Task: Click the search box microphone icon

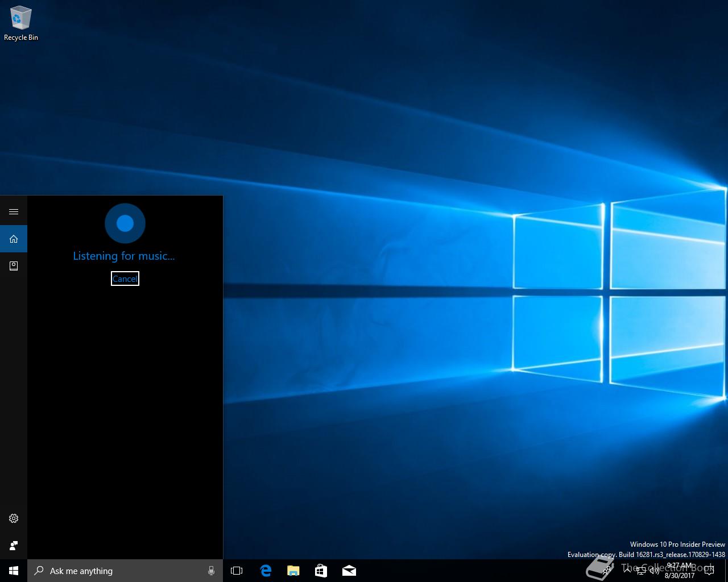Action: 211,571
